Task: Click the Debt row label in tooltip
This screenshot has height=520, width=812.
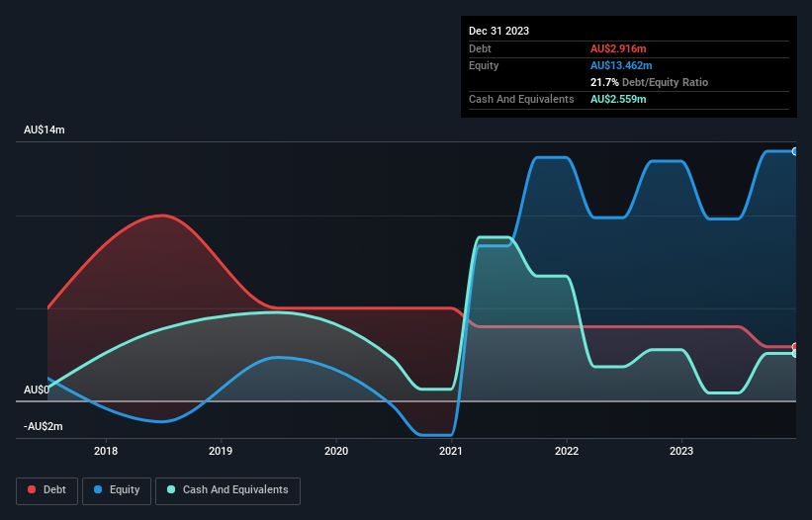Action: [480, 48]
